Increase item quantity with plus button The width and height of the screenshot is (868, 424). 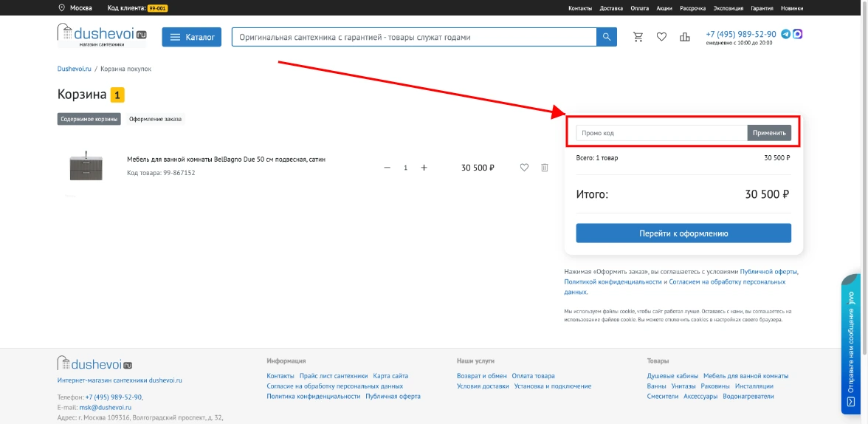(424, 168)
